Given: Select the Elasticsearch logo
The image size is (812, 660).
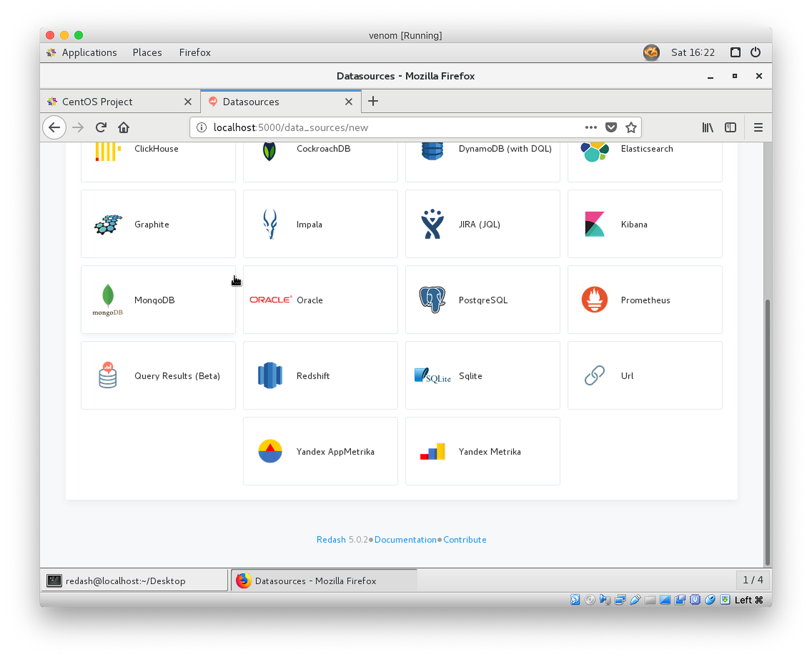Looking at the screenshot, I should [x=594, y=152].
